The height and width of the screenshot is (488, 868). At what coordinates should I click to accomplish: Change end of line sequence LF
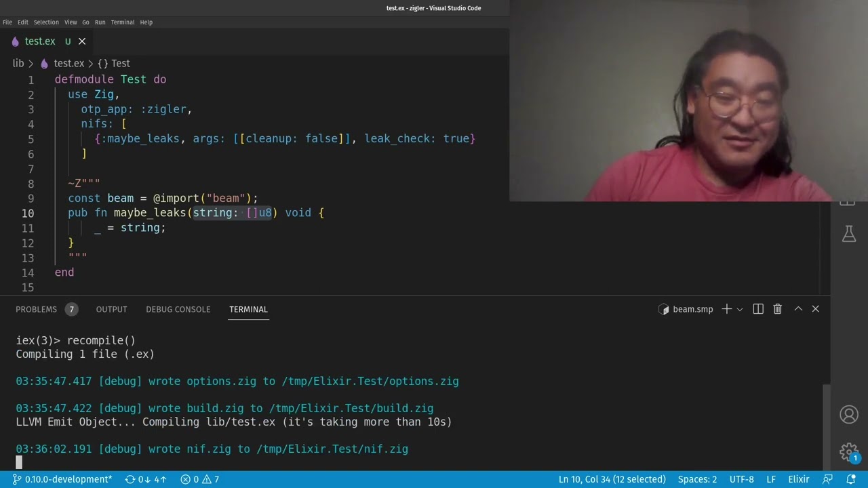click(771, 479)
